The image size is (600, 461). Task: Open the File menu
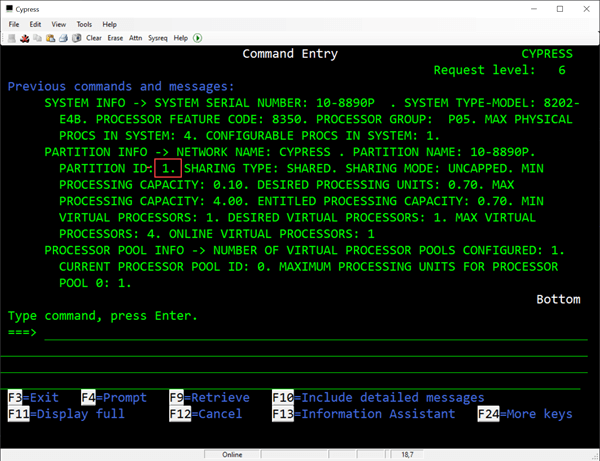point(14,24)
